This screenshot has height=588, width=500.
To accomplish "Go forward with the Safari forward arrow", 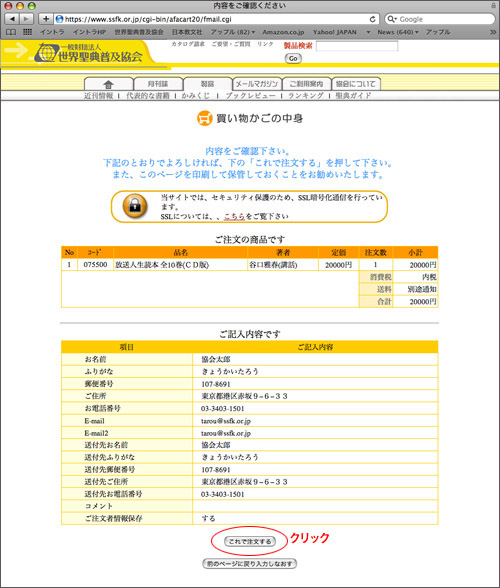I will coord(26,19).
